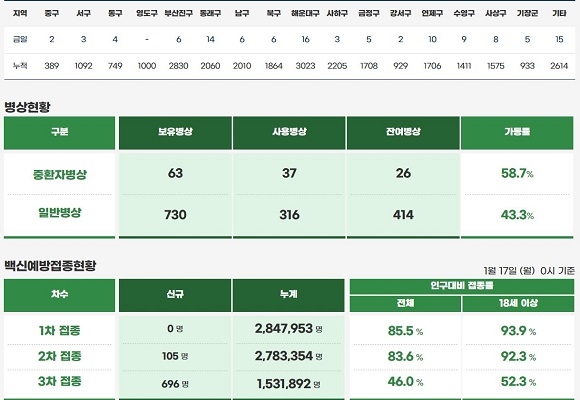Click the 18세 이상 column header
Screen dimensions: 580x400
(x=518, y=303)
